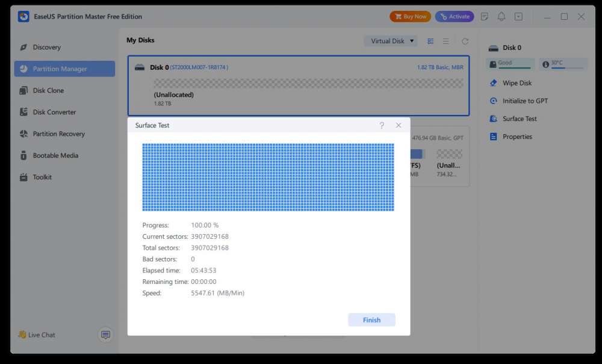Click the Wipe Disk eraser icon
This screenshot has height=364, width=602.
click(494, 83)
